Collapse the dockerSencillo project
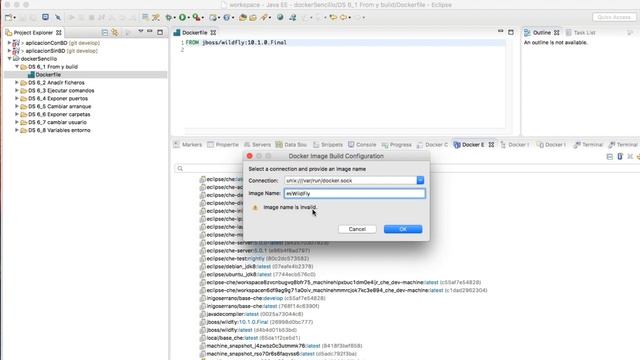640x360 pixels. 9,59
